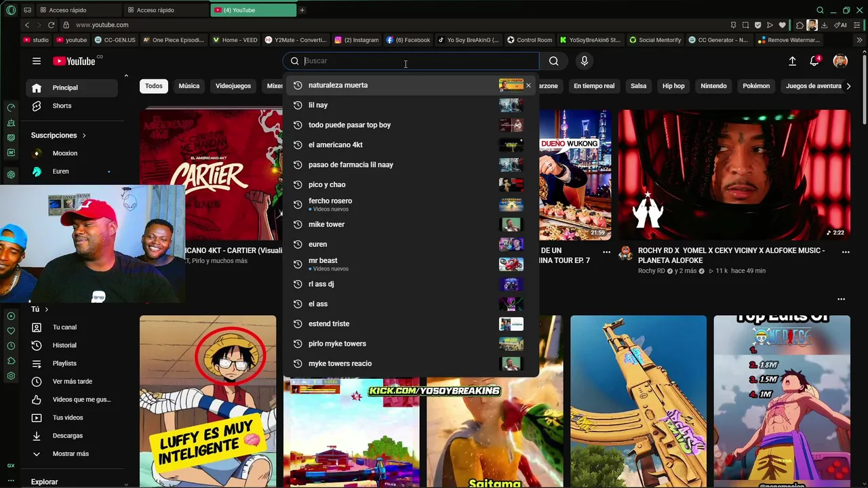Viewport: 868px width, 488px height.
Task: Select the Nintendo chip
Action: 713,86
